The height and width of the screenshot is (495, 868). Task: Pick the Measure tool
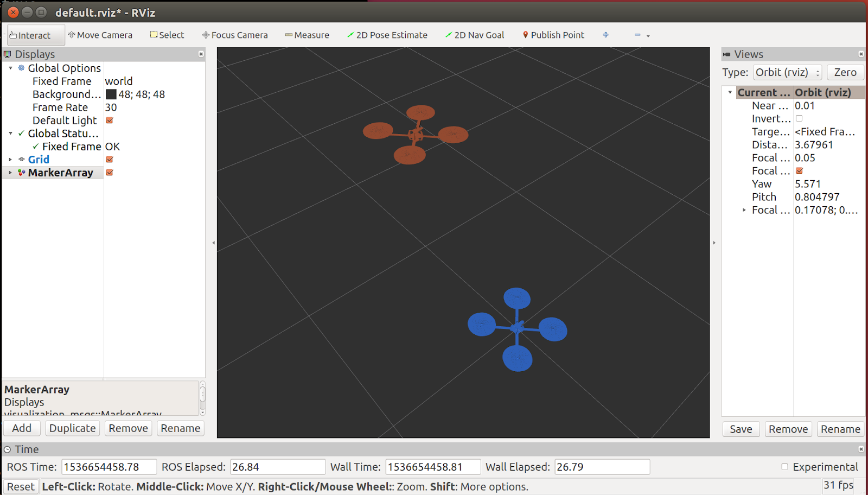[x=307, y=35]
